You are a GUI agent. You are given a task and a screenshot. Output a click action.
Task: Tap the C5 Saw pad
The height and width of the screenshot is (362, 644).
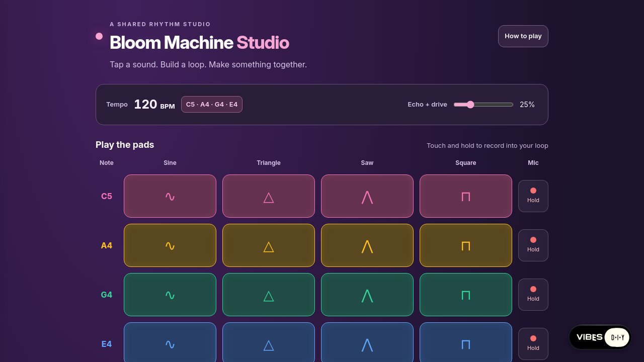[x=367, y=196]
